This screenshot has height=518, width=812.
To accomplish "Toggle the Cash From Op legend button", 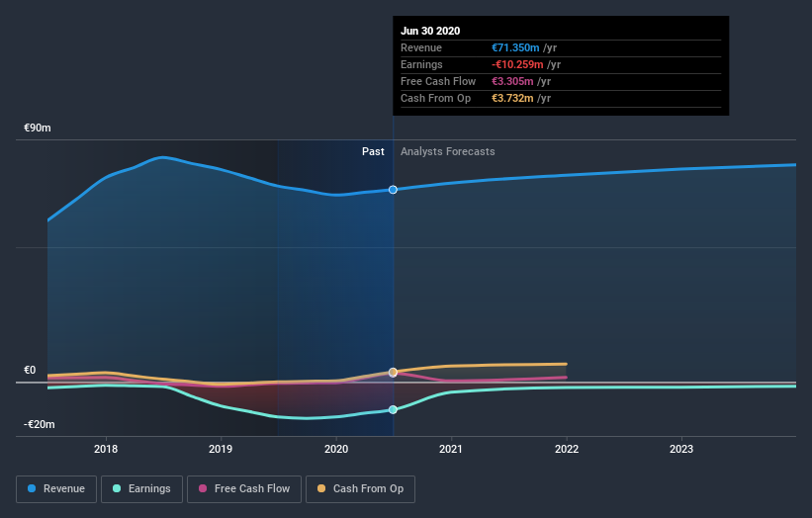I will 360,489.
